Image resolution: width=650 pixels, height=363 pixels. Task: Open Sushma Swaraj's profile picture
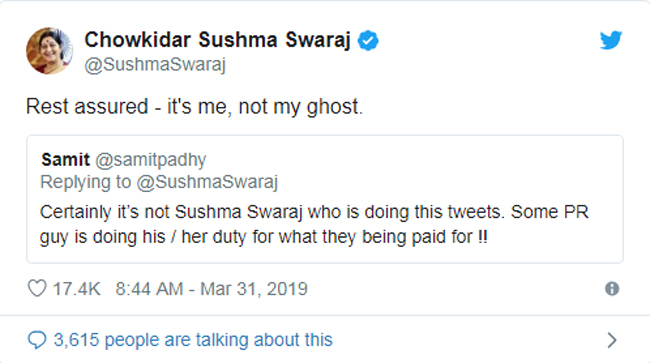tap(50, 51)
